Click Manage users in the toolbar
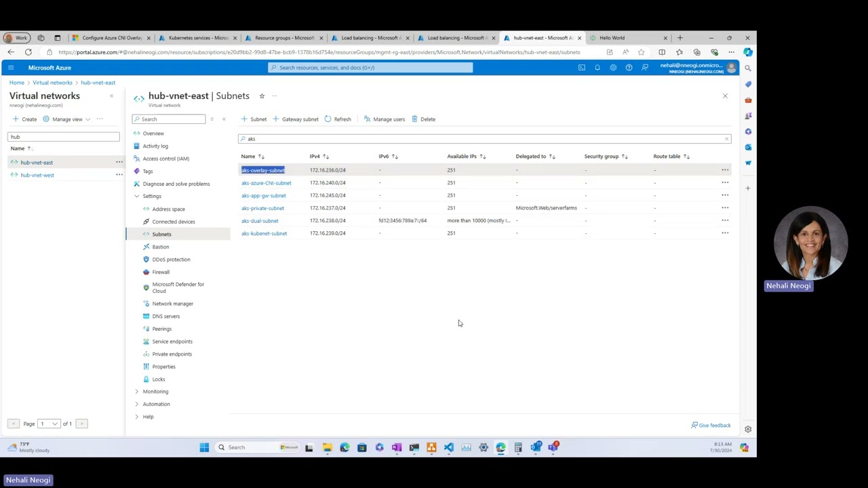 tap(384, 119)
